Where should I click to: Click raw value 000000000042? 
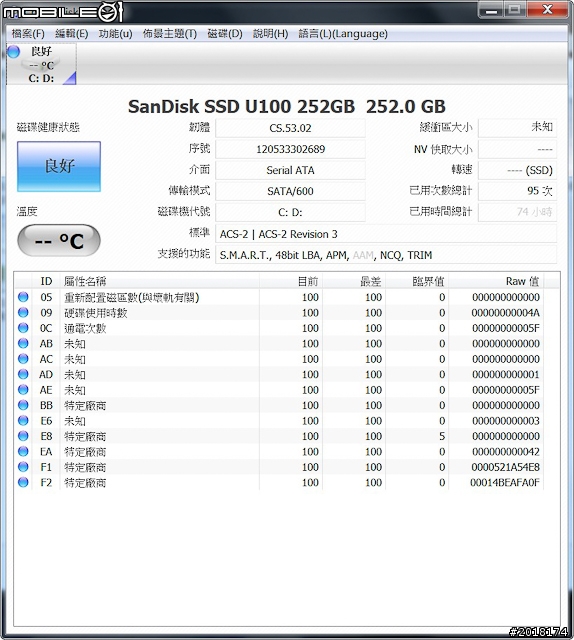[506, 452]
